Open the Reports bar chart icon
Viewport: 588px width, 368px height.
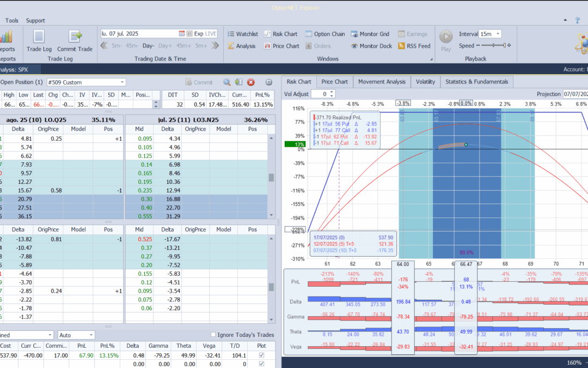click(6, 37)
